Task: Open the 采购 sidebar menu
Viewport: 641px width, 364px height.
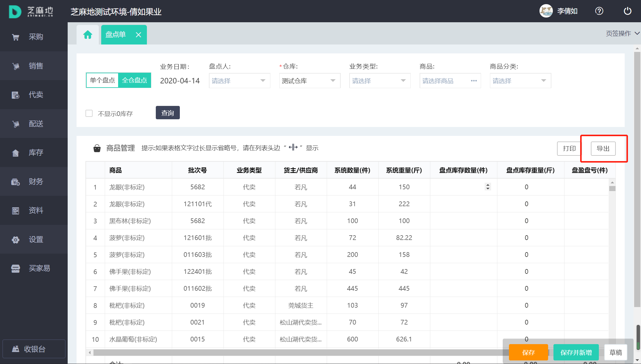Action: point(34,37)
